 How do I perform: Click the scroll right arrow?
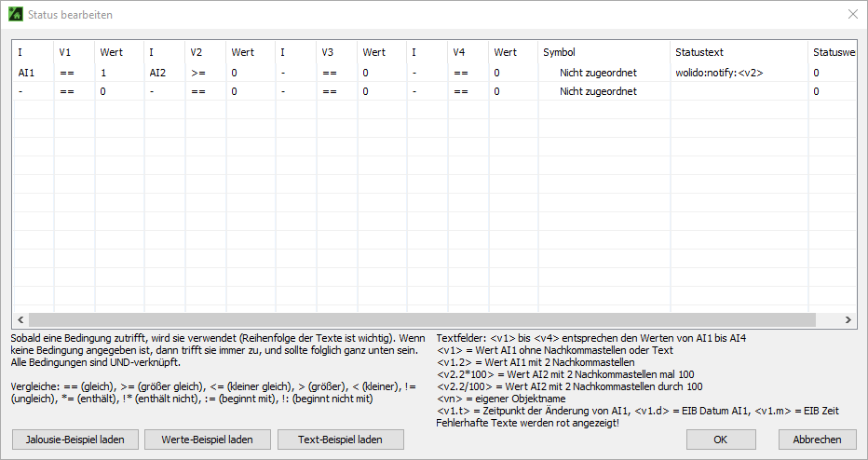[x=848, y=319]
